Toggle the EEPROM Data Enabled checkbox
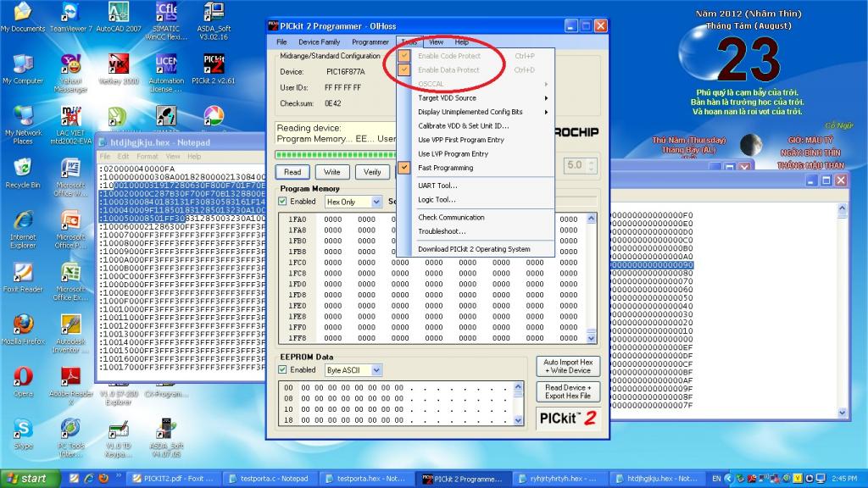Image resolution: width=868 pixels, height=488 pixels. [283, 370]
